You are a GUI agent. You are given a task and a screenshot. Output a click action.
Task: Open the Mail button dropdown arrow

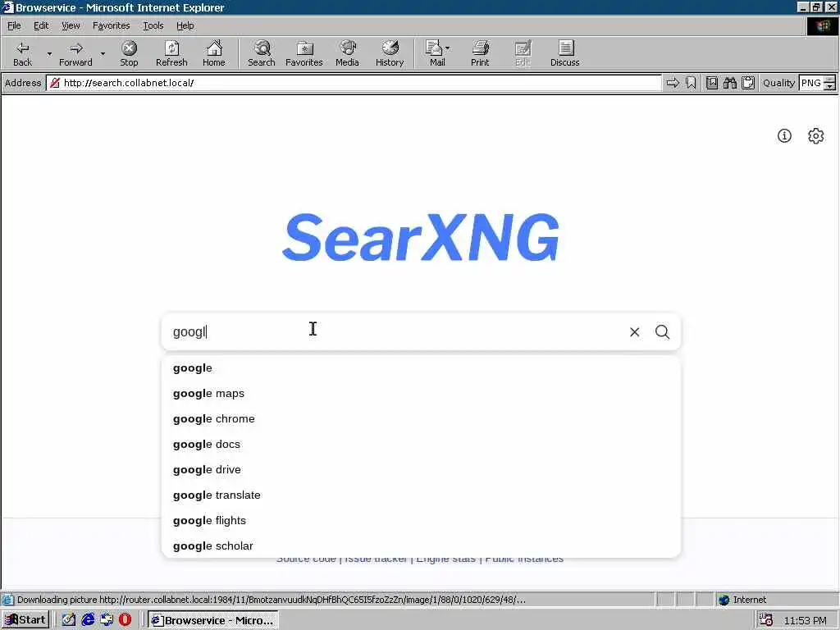(x=447, y=48)
